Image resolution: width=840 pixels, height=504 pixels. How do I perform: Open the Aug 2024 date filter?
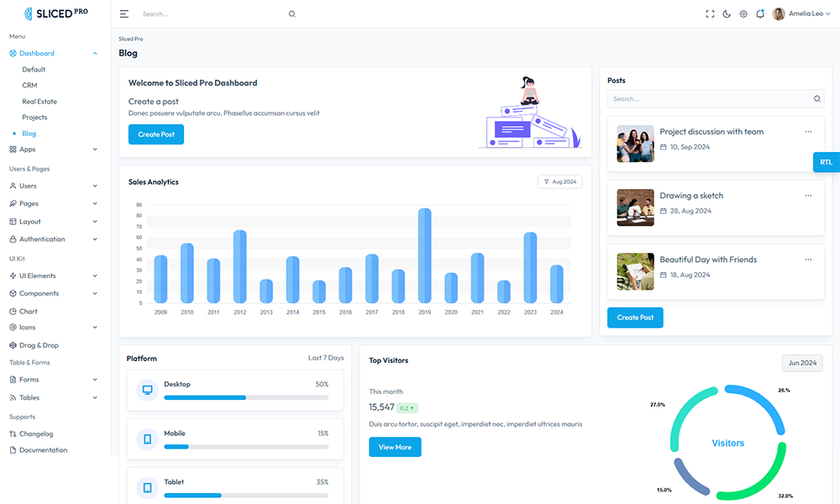(559, 181)
